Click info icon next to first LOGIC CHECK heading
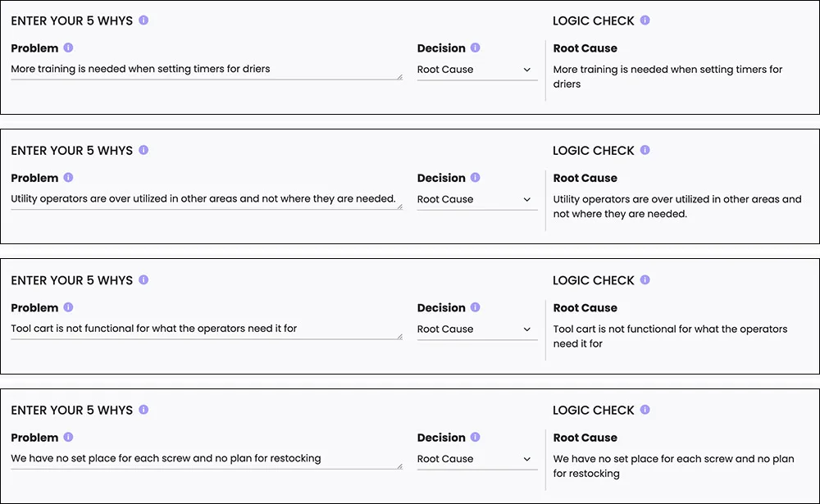820x504 pixels. (x=645, y=20)
